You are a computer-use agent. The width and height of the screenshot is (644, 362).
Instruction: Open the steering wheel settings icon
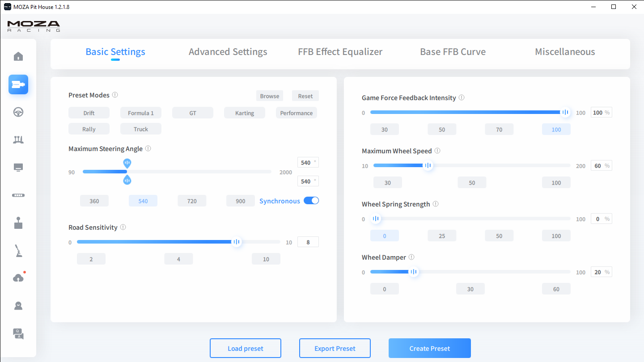coord(18,112)
